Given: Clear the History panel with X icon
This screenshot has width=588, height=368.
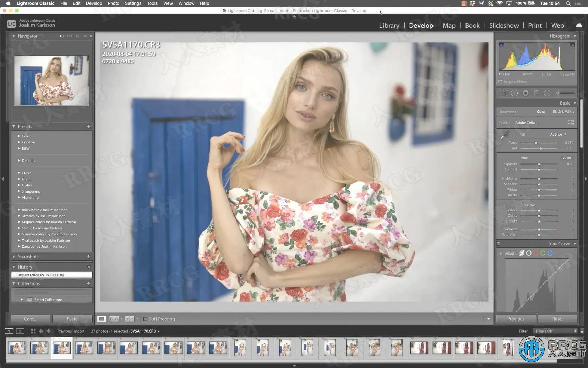Looking at the screenshot, I should [89, 267].
